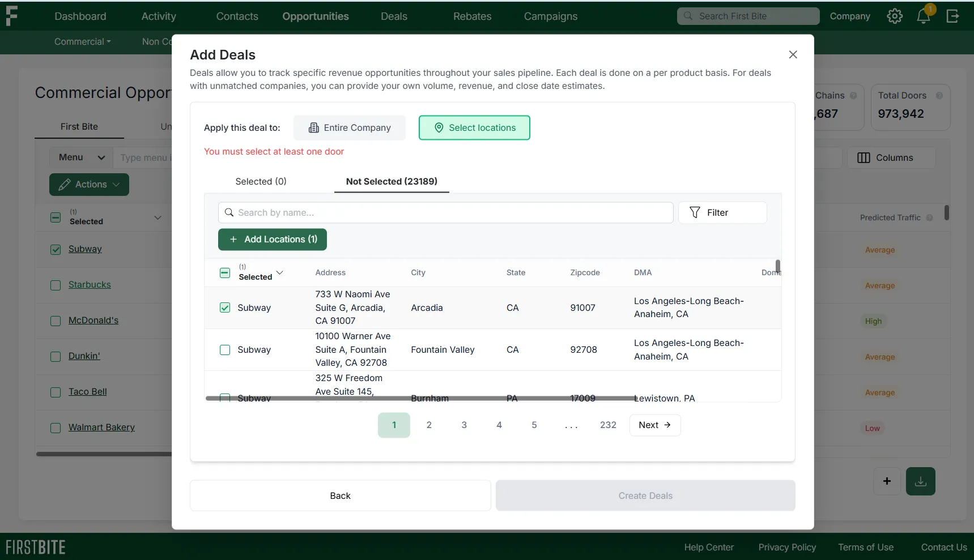Check the Starbucks checkbox
Screen dimensions: 974x560
pyautogui.click(x=56, y=285)
